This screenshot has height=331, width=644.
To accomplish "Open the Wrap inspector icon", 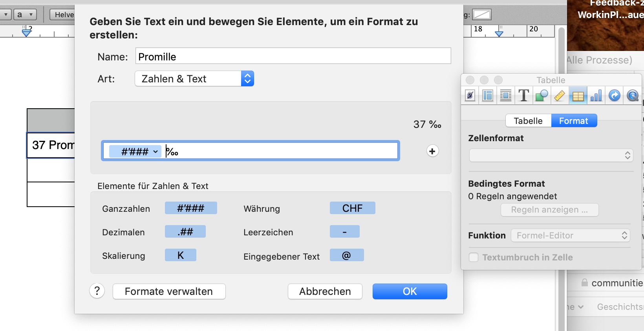I will [x=506, y=95].
